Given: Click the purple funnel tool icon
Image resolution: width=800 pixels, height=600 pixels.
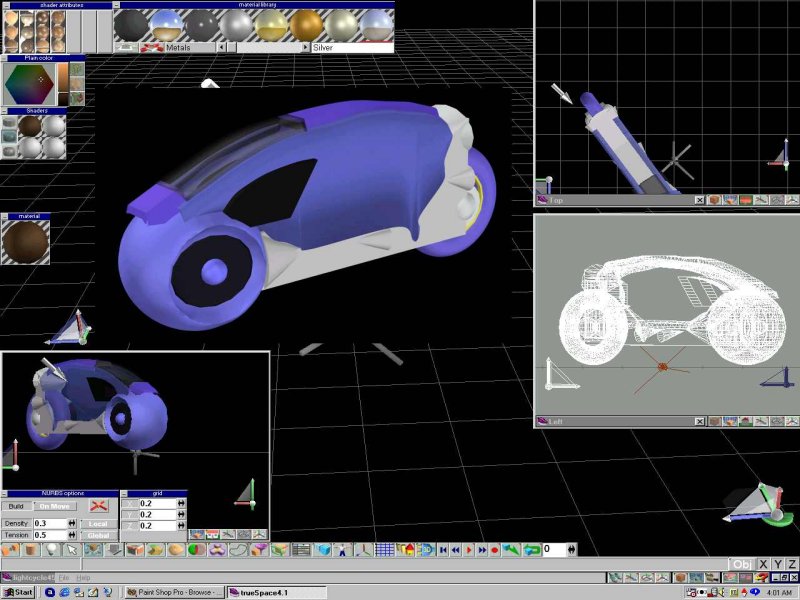Looking at the screenshot, I should [x=259, y=549].
